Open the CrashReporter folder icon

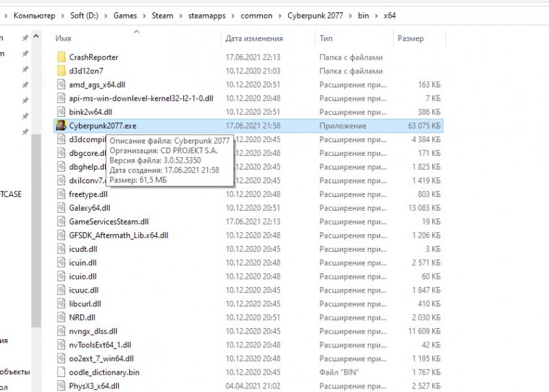tap(61, 57)
